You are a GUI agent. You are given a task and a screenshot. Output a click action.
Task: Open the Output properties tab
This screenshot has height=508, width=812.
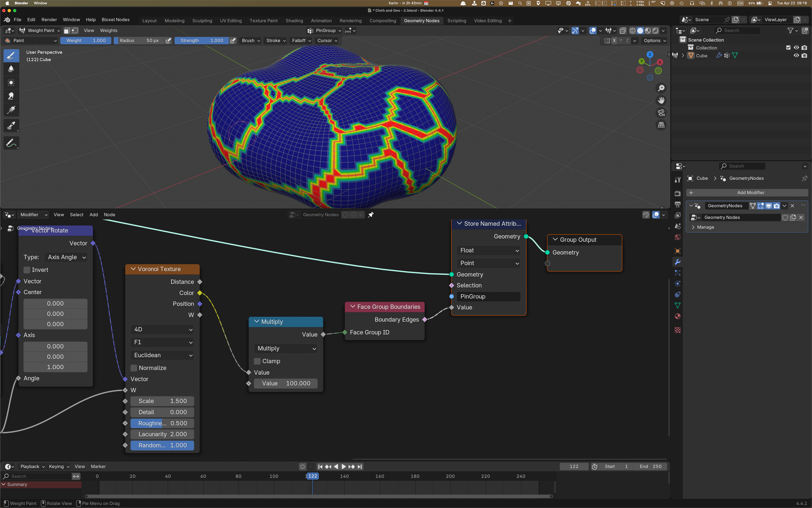(677, 204)
